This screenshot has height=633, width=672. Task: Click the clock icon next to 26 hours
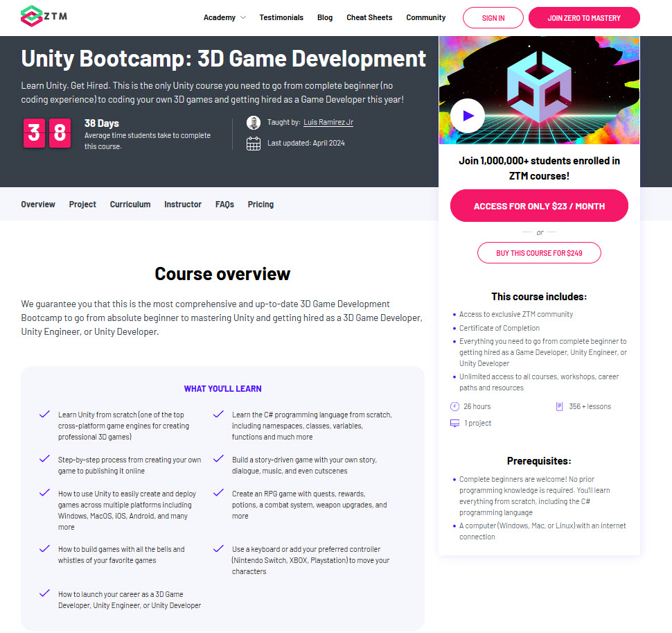[x=454, y=406]
